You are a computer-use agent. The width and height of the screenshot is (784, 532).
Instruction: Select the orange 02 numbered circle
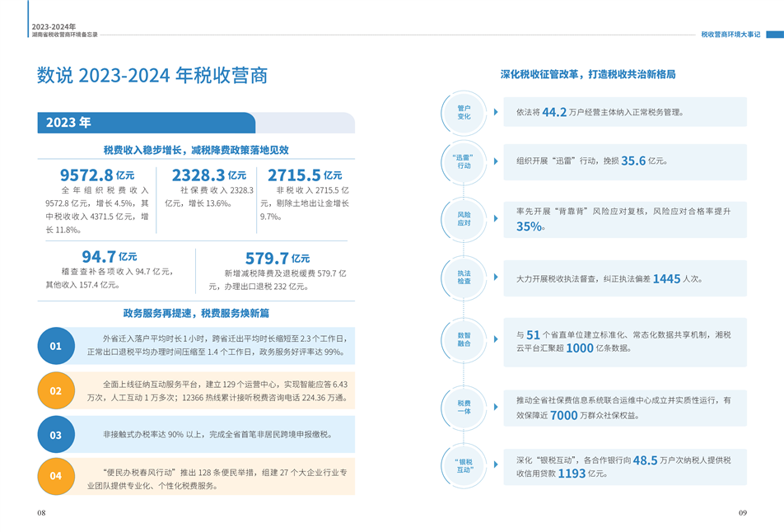tap(56, 390)
